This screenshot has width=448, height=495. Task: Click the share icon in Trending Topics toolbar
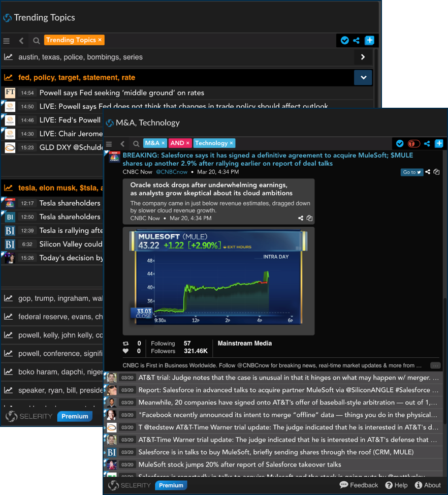click(357, 41)
